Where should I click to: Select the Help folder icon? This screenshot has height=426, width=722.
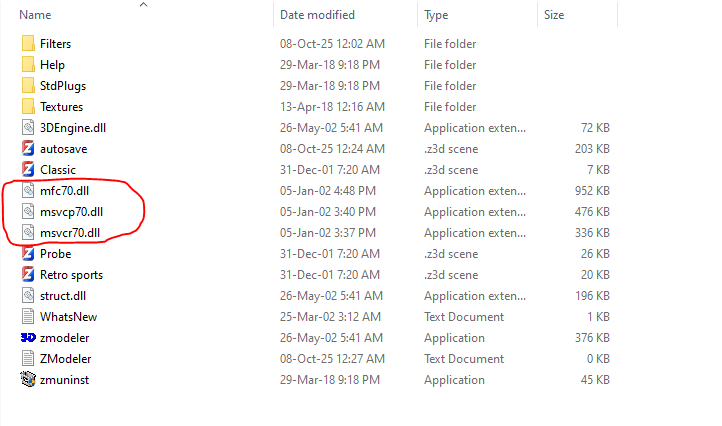pyautogui.click(x=28, y=65)
